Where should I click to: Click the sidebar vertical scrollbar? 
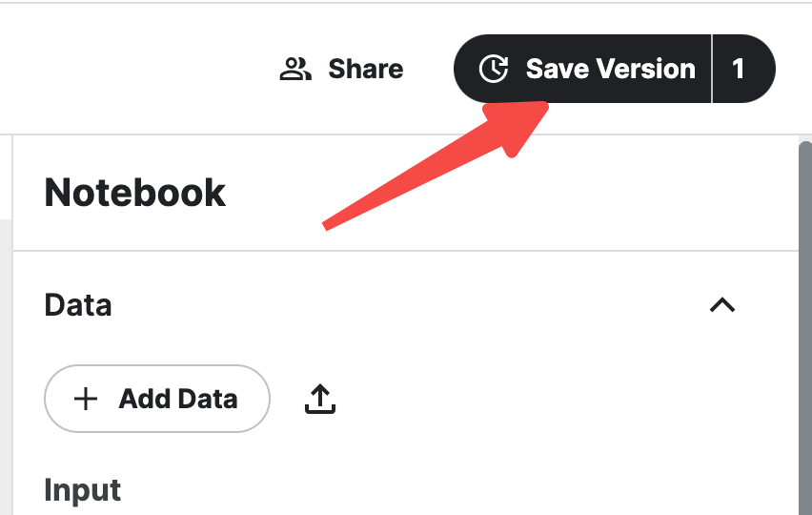(805, 324)
